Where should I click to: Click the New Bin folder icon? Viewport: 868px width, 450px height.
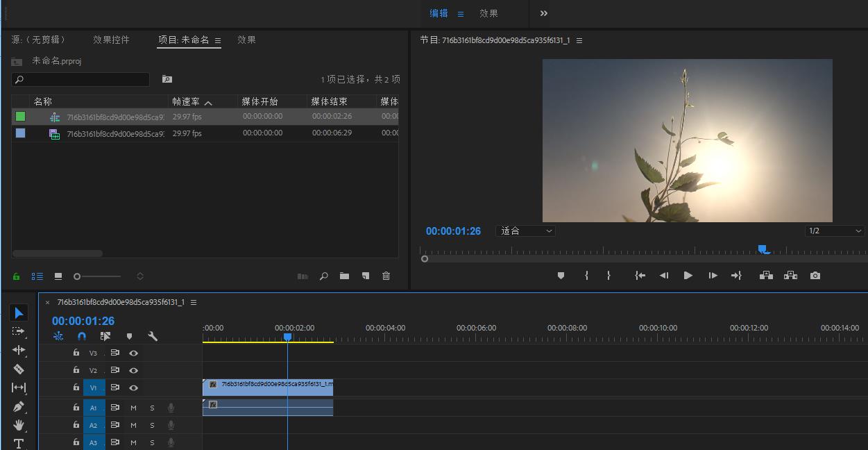pyautogui.click(x=344, y=276)
